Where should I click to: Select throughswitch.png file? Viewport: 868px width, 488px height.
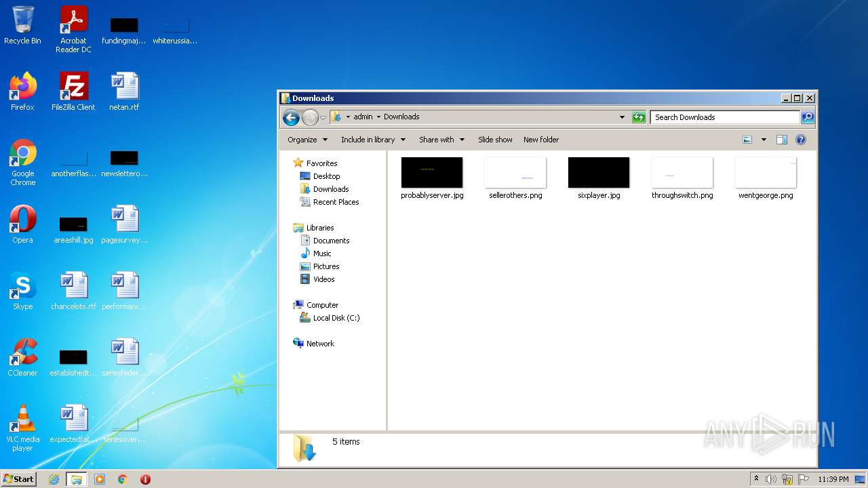[x=682, y=178]
